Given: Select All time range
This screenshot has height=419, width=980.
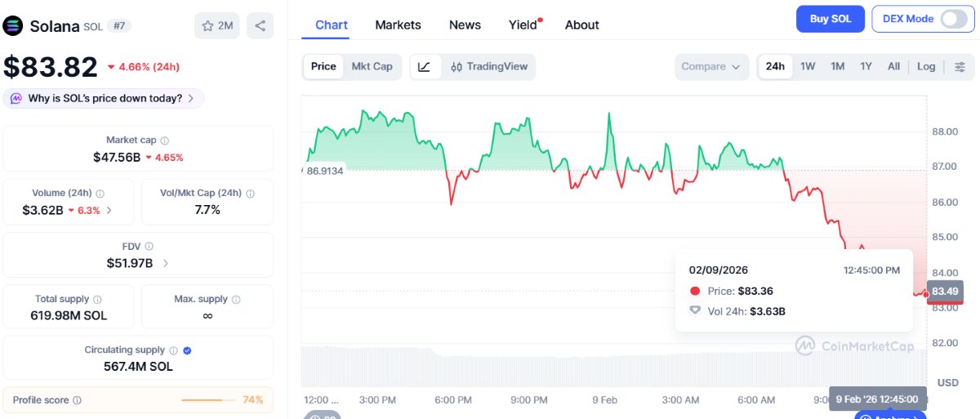Looking at the screenshot, I should [x=894, y=67].
